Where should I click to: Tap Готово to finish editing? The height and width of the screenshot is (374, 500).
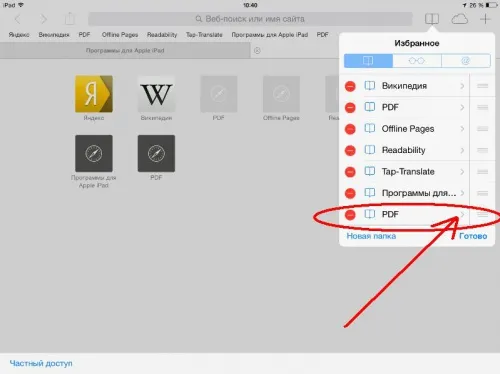pos(473,236)
